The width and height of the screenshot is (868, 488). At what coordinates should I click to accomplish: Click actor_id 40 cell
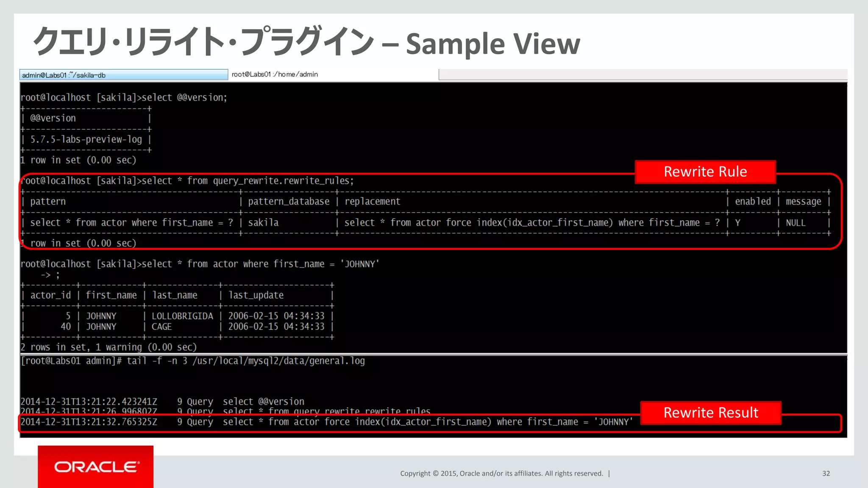click(x=66, y=327)
